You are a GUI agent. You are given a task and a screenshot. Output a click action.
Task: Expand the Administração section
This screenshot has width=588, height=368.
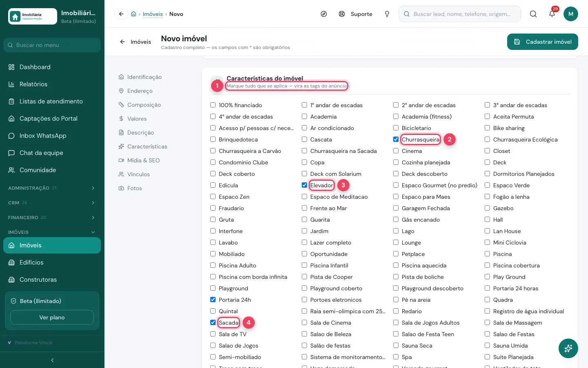[52, 188]
